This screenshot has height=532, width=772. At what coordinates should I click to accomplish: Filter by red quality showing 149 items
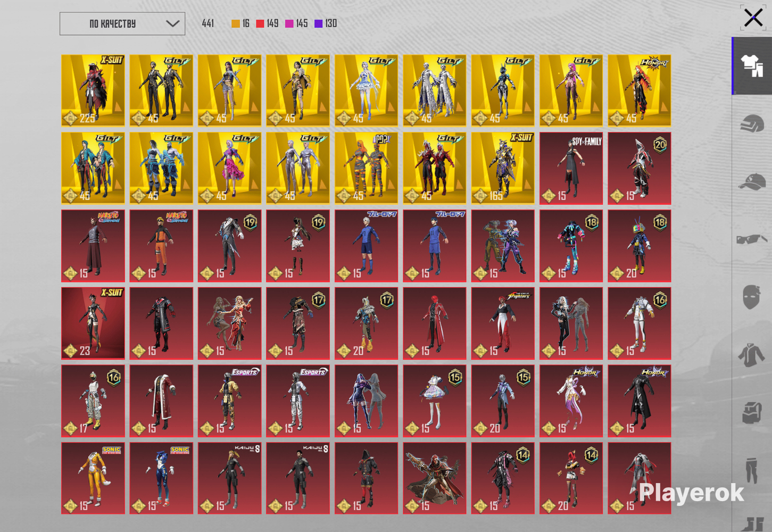click(x=267, y=23)
